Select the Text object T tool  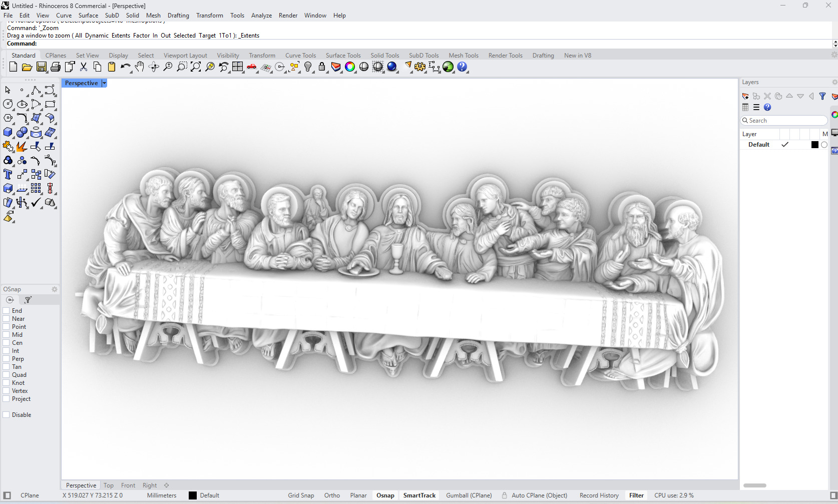[x=8, y=174]
